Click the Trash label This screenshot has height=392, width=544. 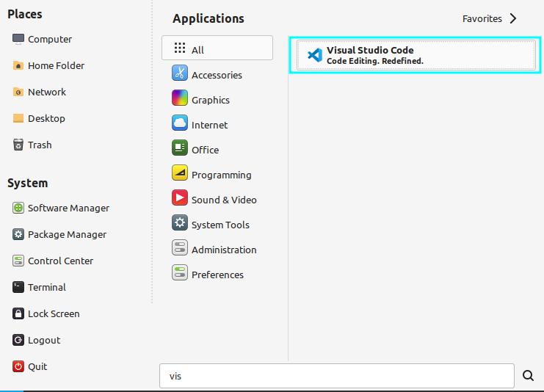(40, 145)
